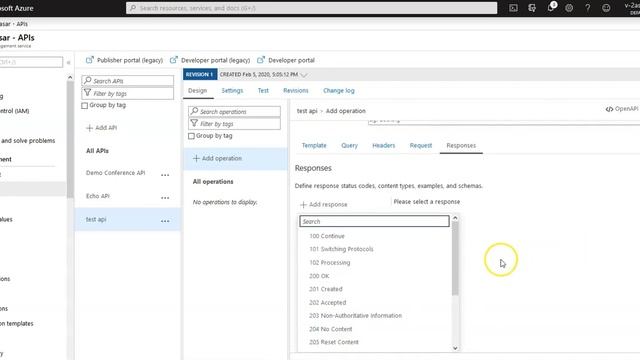Click the API Filter by tags field

coord(128,93)
